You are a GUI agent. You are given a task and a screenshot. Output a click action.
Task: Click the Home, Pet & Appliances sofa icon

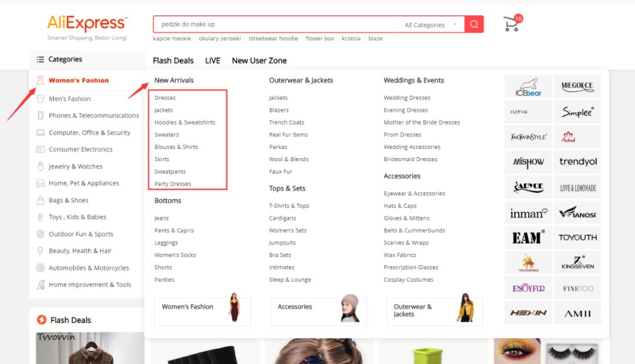point(40,183)
